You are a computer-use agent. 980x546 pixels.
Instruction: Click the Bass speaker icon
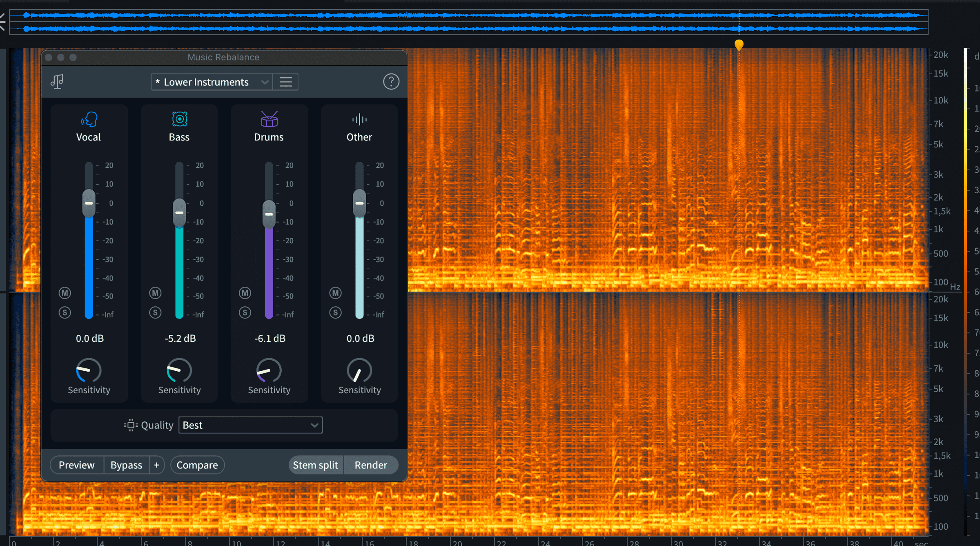point(179,119)
